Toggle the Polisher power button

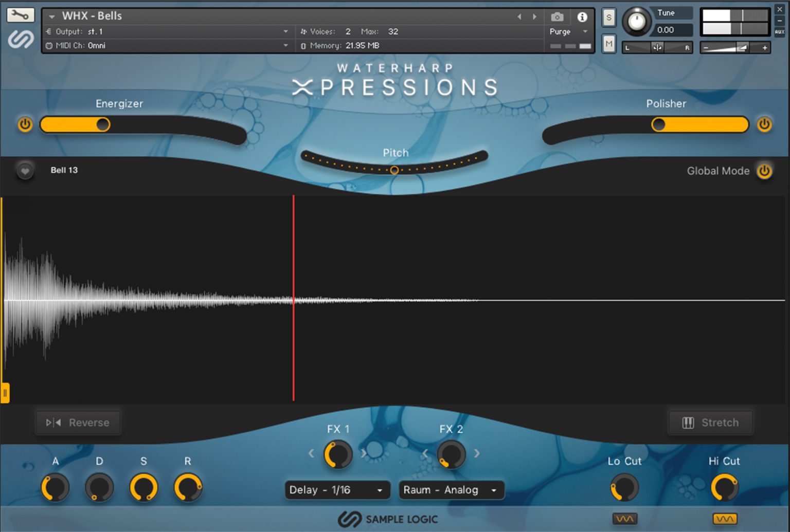coord(764,124)
